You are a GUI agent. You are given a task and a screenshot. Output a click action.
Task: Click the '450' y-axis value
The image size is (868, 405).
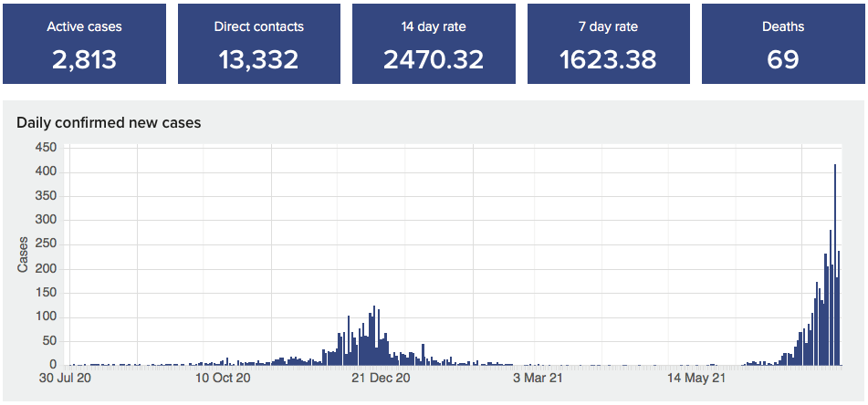coord(46,149)
